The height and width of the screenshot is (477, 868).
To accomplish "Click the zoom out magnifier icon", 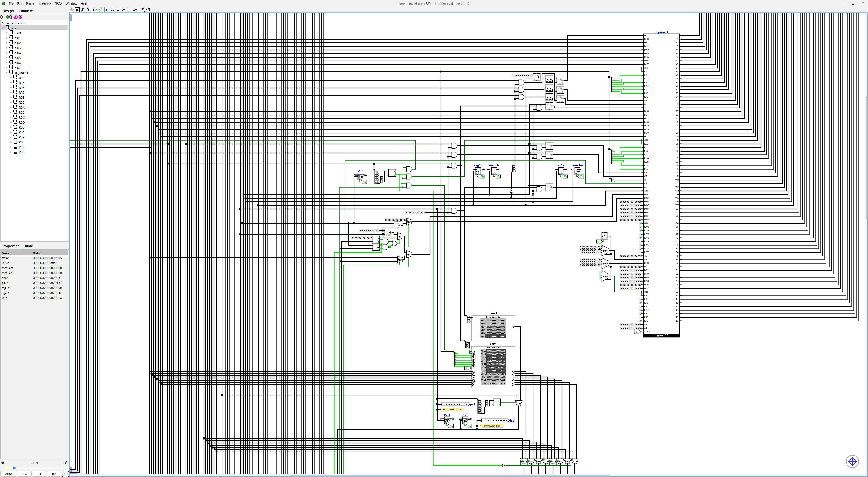I will pyautogui.click(x=3, y=463).
